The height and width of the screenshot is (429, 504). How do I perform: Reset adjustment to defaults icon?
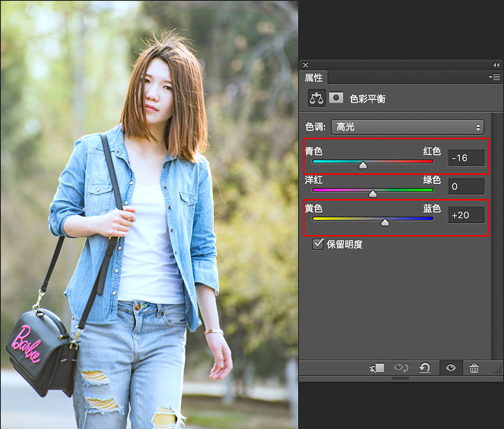[425, 367]
